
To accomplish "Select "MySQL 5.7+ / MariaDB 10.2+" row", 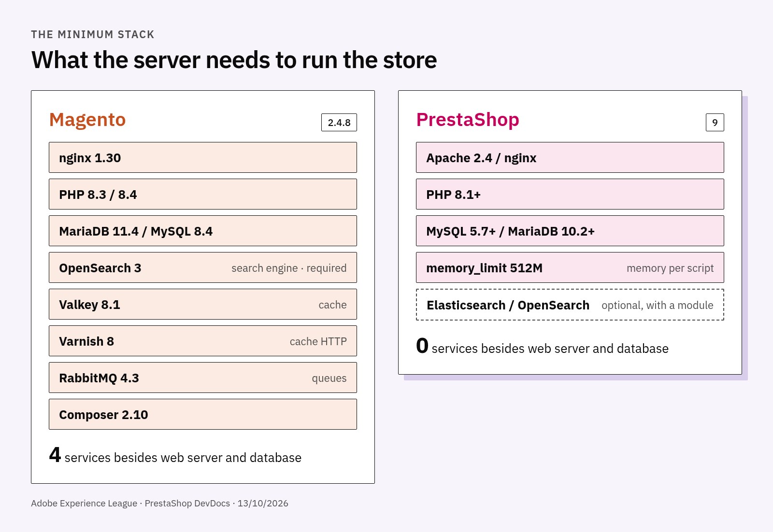I will click(570, 231).
